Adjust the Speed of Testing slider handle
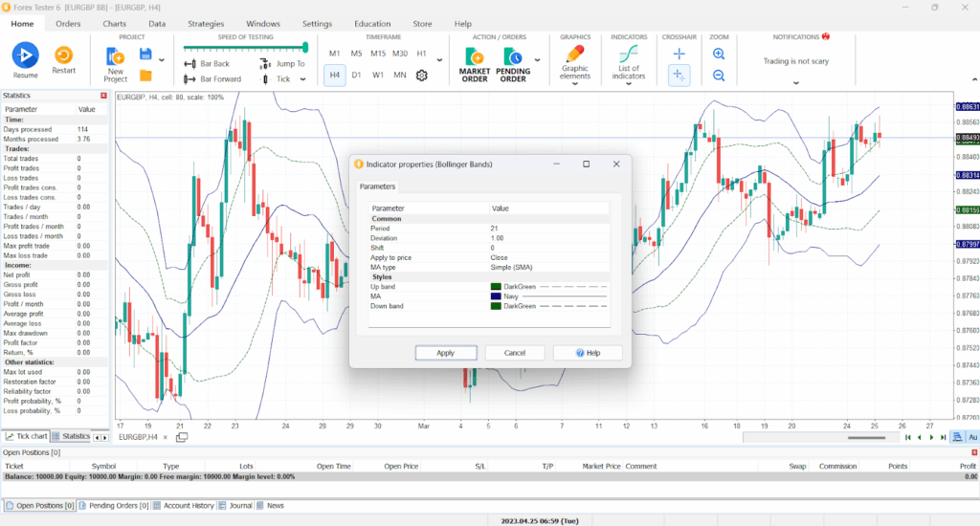This screenshot has height=526, width=980. click(305, 48)
